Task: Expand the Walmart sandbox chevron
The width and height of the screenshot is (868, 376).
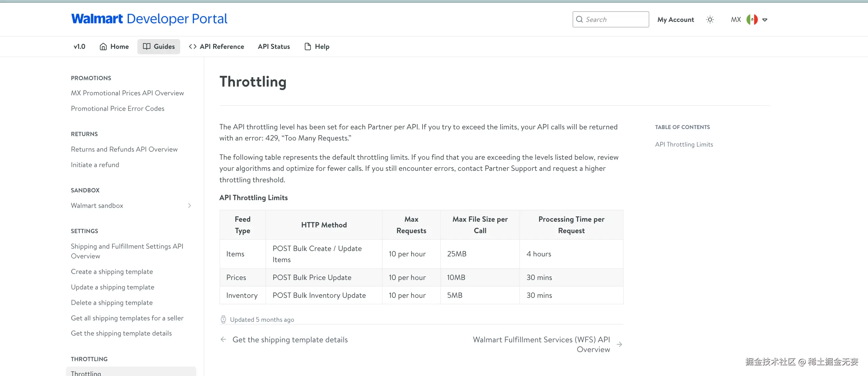Action: point(189,206)
